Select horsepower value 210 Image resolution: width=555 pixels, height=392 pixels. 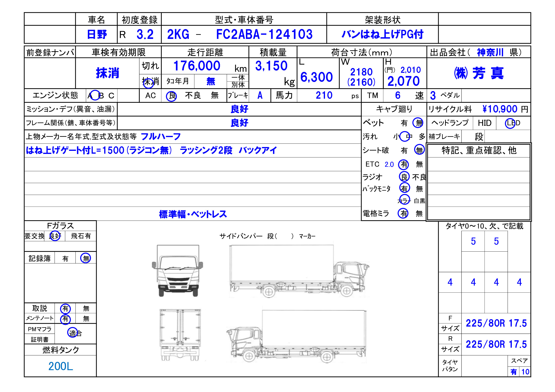[x=324, y=95]
